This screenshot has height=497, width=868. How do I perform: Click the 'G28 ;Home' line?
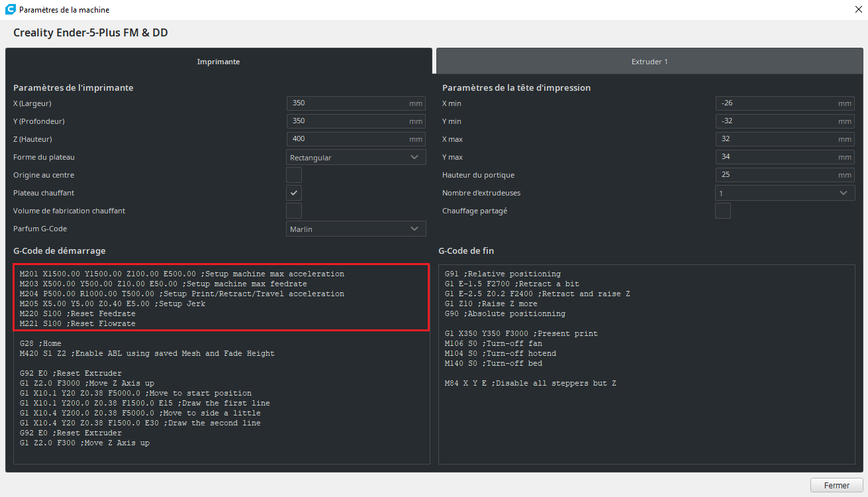(40, 343)
